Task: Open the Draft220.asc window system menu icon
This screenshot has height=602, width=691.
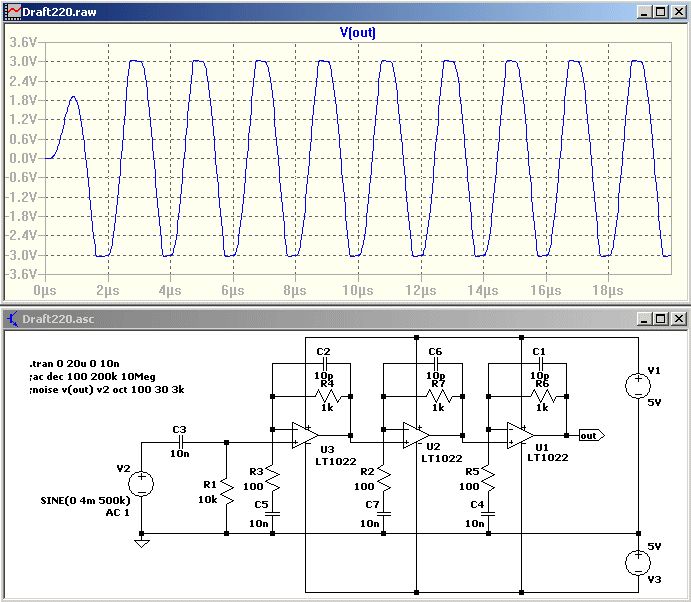Action: click(13, 319)
